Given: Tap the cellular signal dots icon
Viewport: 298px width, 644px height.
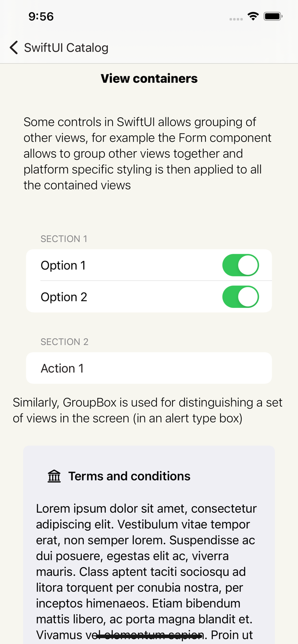Looking at the screenshot, I should (x=236, y=19).
